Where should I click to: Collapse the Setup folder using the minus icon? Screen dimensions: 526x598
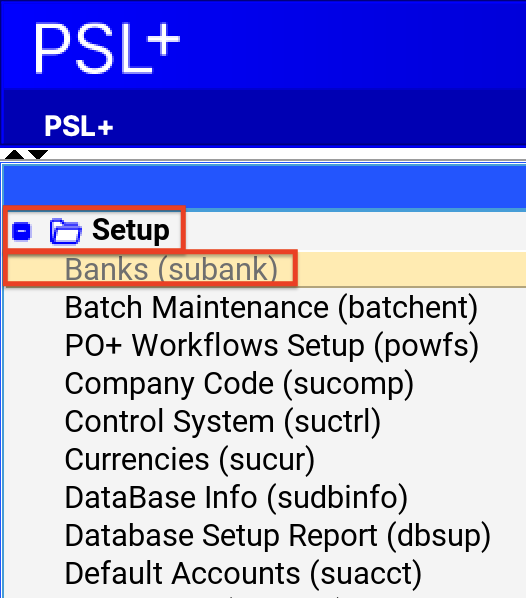click(x=21, y=231)
